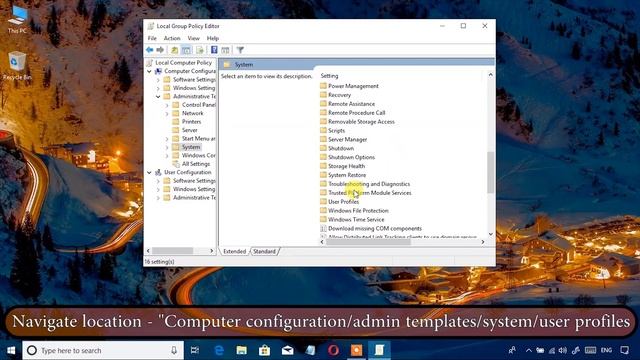Open the File menu
This screenshot has height=360, width=640.
(152, 38)
